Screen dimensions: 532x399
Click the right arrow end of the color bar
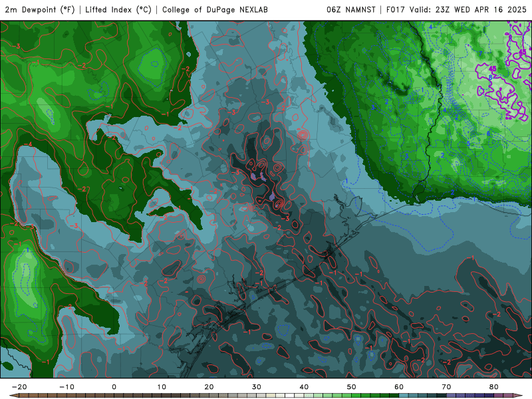[518, 396]
